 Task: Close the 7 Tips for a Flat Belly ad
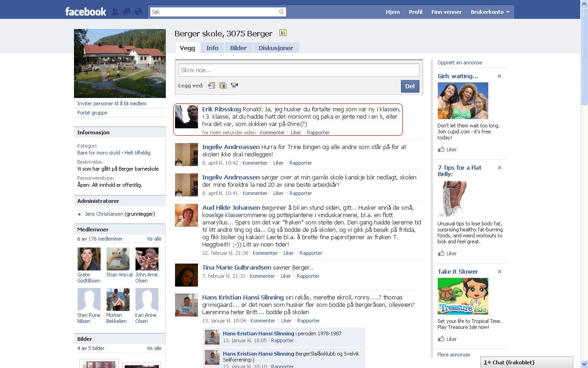[x=499, y=168]
